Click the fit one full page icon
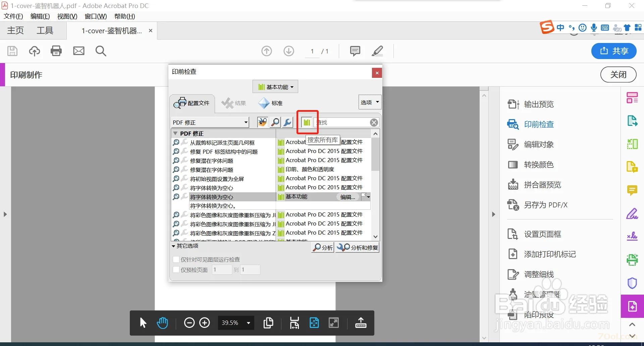The height and width of the screenshot is (346, 644). tap(314, 323)
